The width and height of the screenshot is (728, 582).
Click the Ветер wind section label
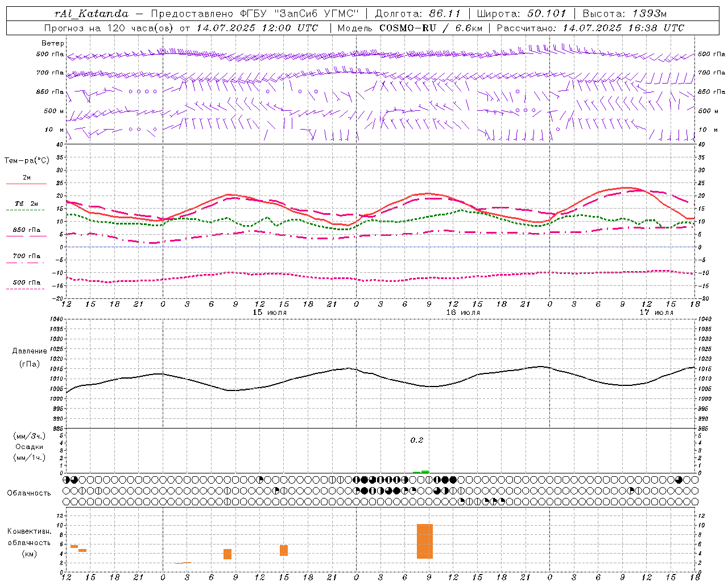(x=53, y=43)
